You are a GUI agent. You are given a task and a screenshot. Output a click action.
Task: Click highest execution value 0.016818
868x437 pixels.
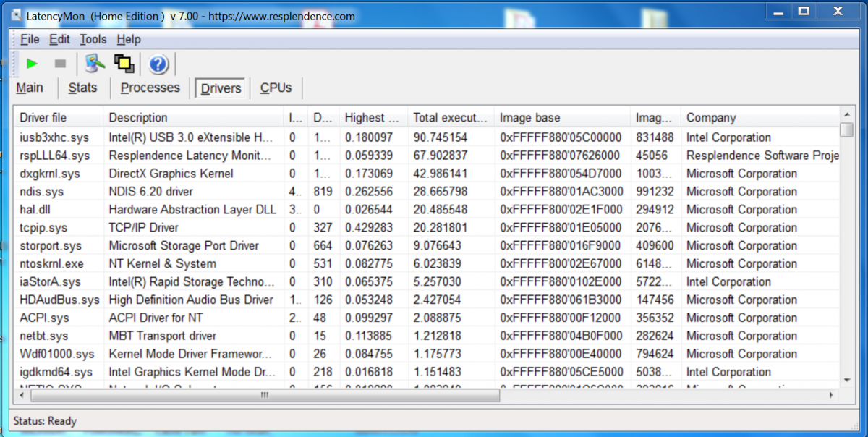tap(369, 373)
